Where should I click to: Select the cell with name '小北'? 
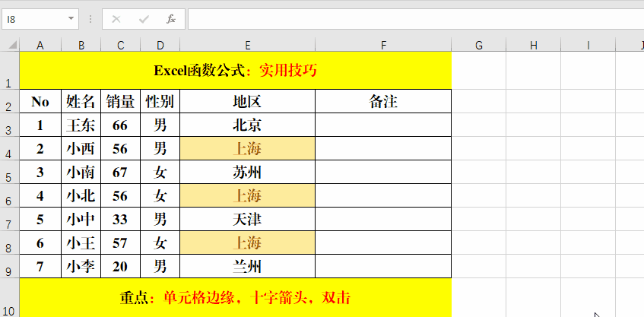[x=81, y=195]
